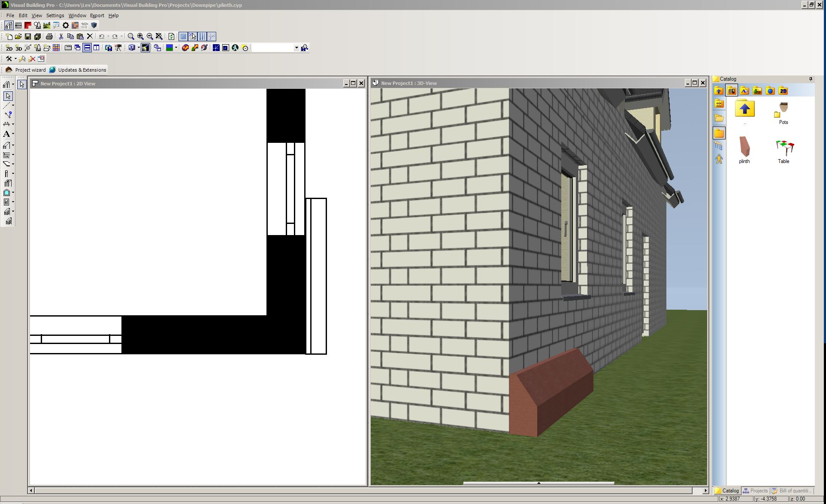Select the walker navigation icon in catalog sidebar
This screenshot has height=504, width=826.
719,159
